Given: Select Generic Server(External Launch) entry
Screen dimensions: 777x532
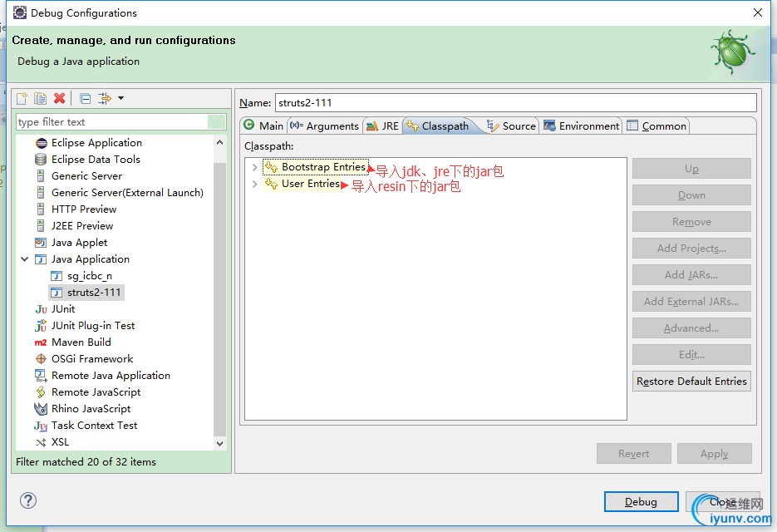Looking at the screenshot, I should (127, 192).
